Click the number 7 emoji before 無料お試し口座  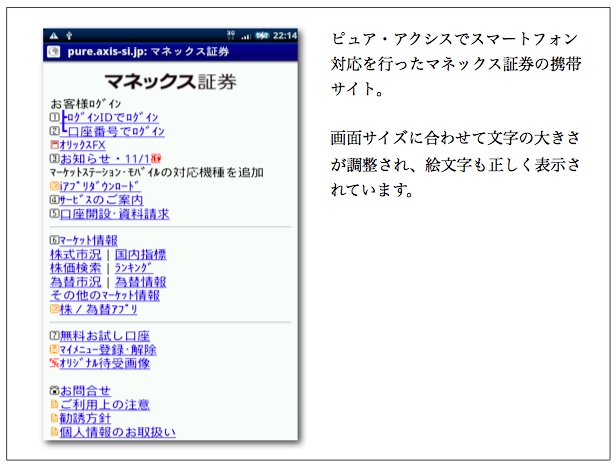pyautogui.click(x=55, y=335)
